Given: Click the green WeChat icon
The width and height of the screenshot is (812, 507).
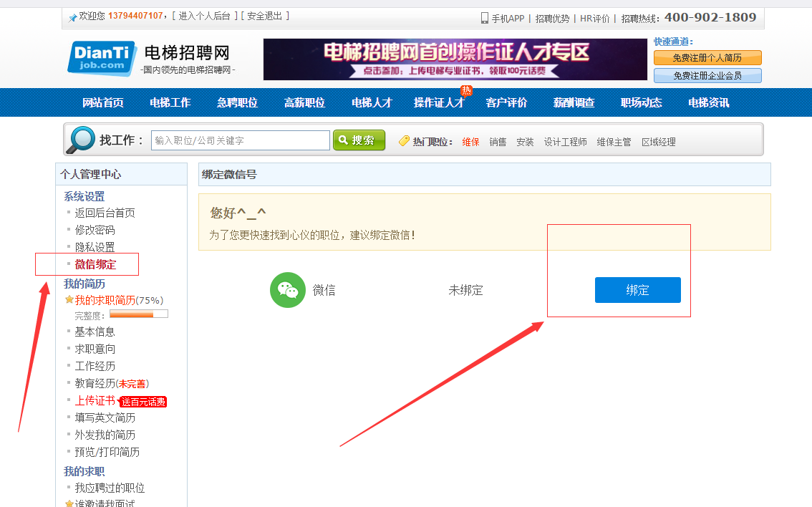Looking at the screenshot, I should [287, 290].
